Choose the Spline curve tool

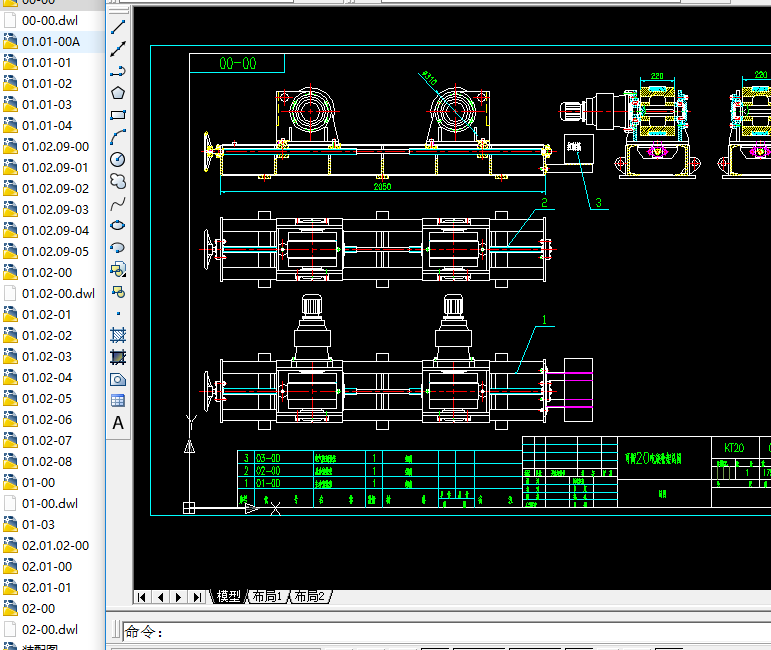tap(118, 203)
